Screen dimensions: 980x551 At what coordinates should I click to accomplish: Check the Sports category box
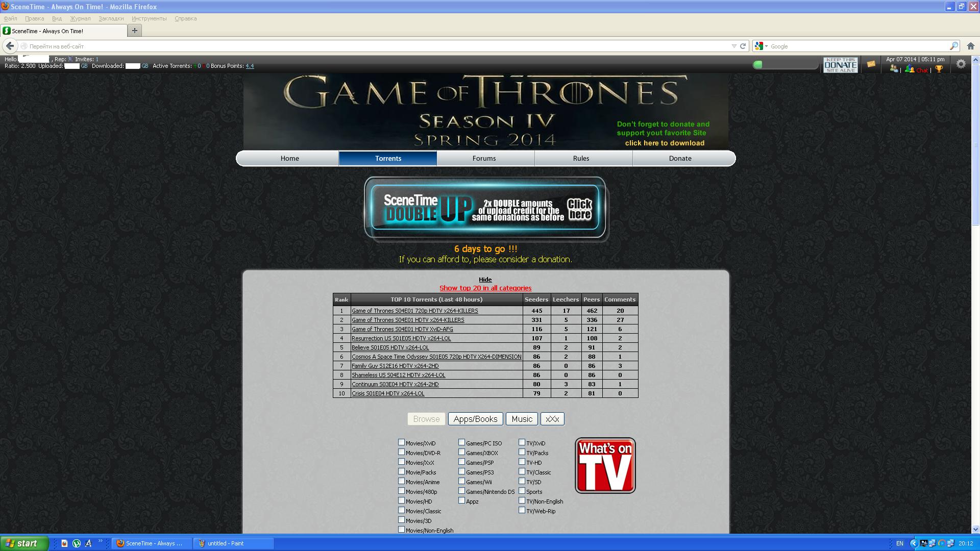pos(522,491)
